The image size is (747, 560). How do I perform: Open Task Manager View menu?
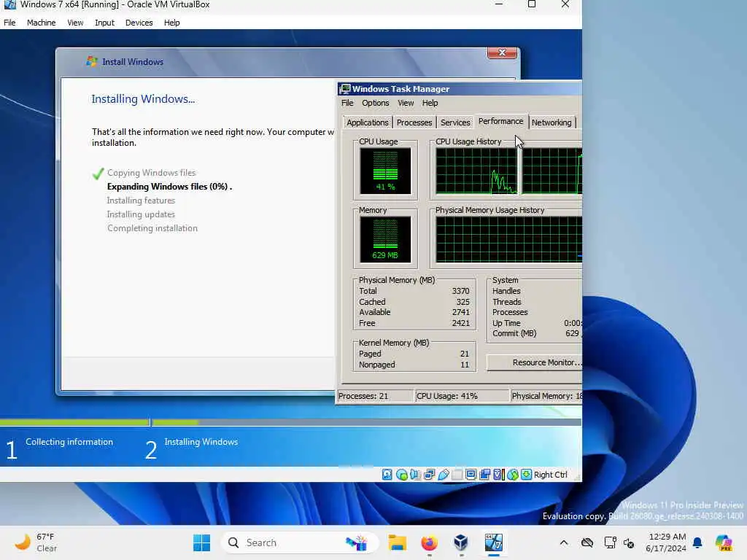406,103
